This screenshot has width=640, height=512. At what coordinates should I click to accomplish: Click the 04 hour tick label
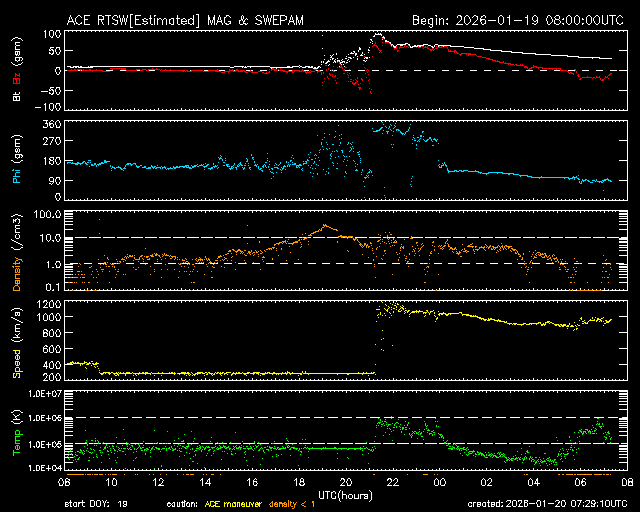pos(533,483)
